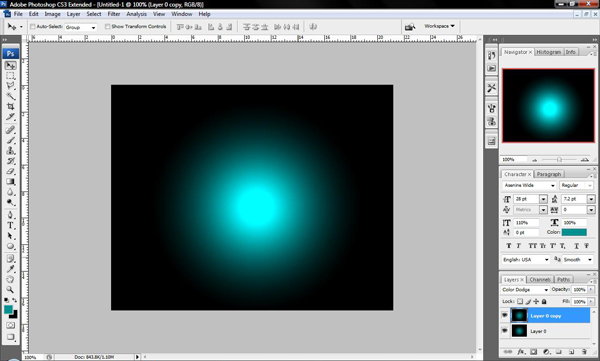Select the History Brush tool
This screenshot has width=600, height=361.
(x=10, y=161)
